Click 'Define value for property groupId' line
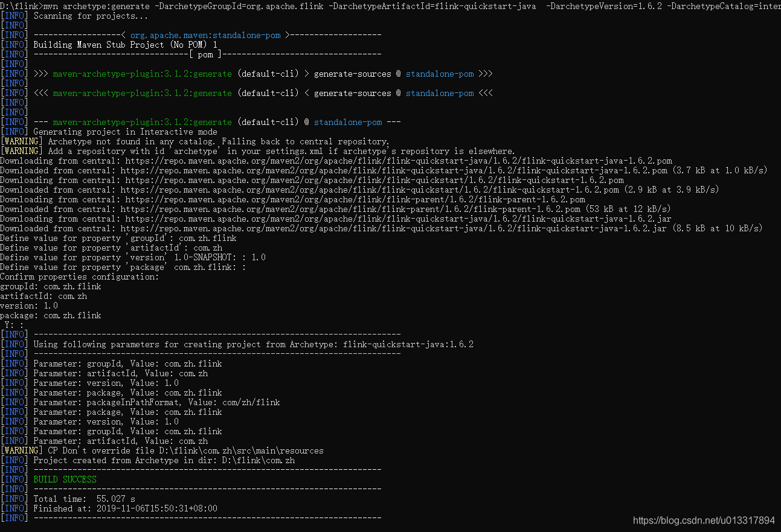This screenshot has height=532, width=781. click(x=118, y=238)
